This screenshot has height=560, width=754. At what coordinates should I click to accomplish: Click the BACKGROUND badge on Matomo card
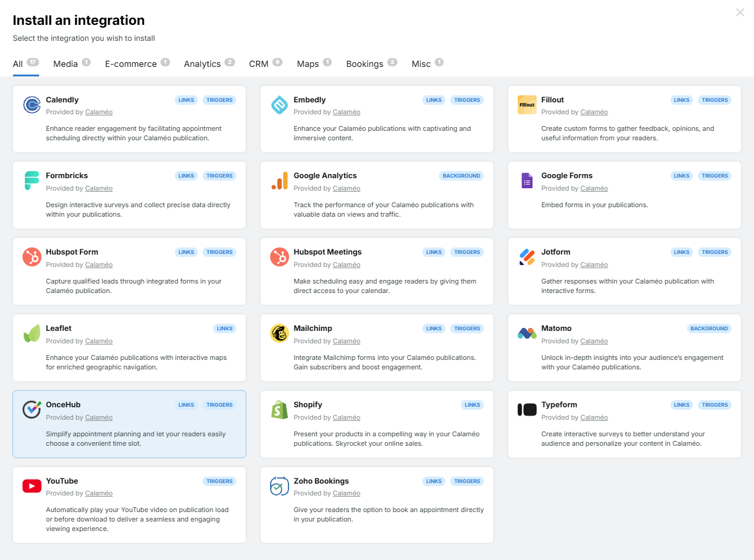pos(709,329)
